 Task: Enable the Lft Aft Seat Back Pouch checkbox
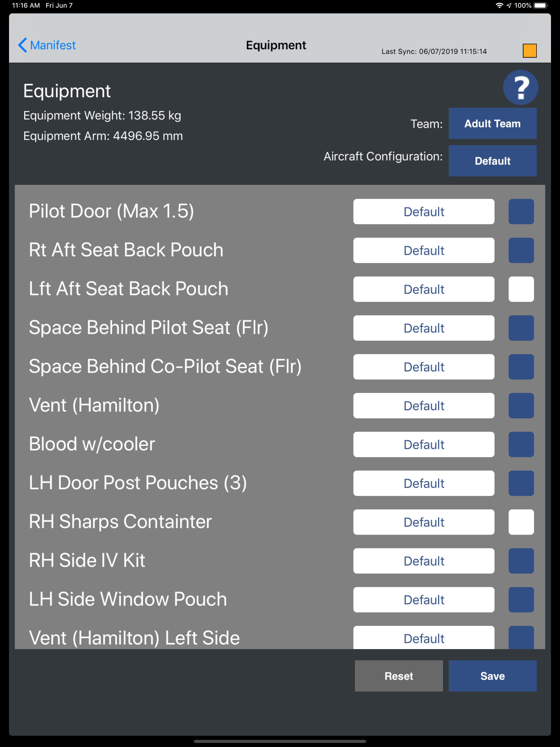tap(521, 289)
